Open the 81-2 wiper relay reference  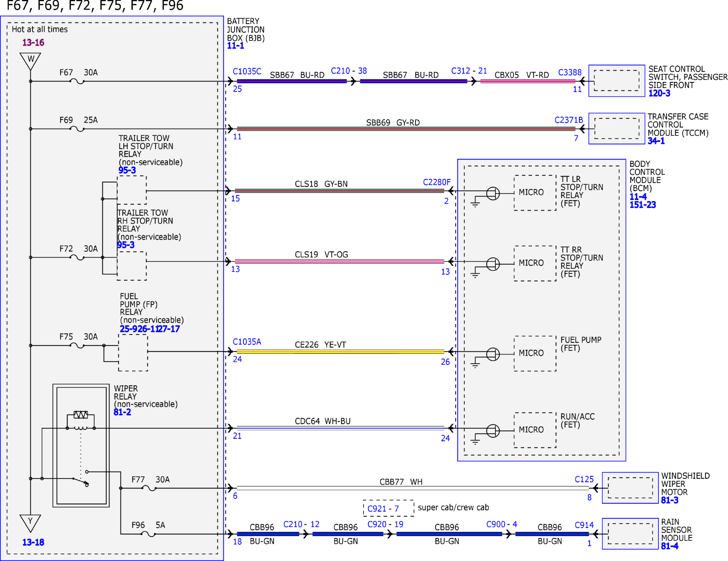pos(122,412)
